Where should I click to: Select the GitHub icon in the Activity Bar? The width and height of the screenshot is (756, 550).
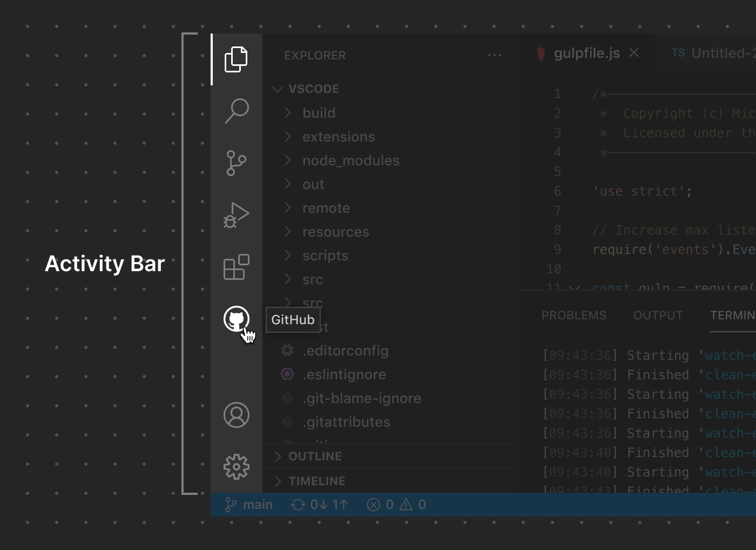236,319
